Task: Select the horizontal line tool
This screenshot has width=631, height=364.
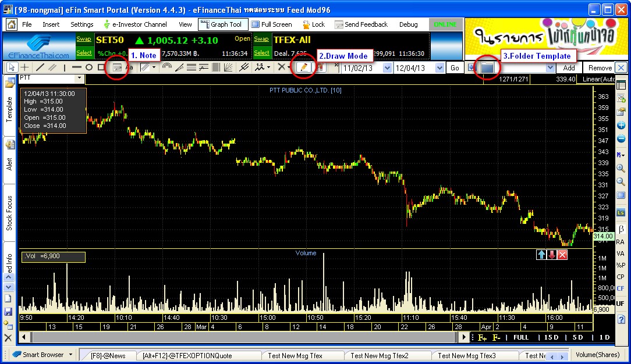Action: (76, 67)
